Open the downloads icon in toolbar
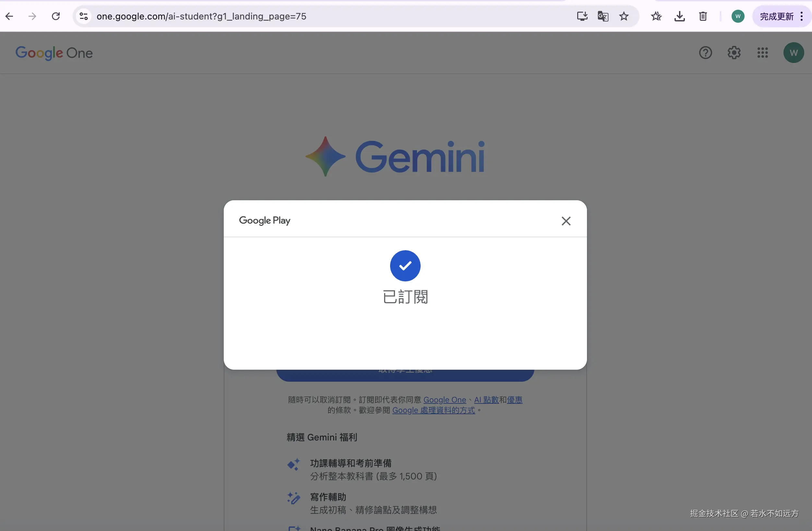This screenshot has width=812, height=531. pyautogui.click(x=680, y=16)
